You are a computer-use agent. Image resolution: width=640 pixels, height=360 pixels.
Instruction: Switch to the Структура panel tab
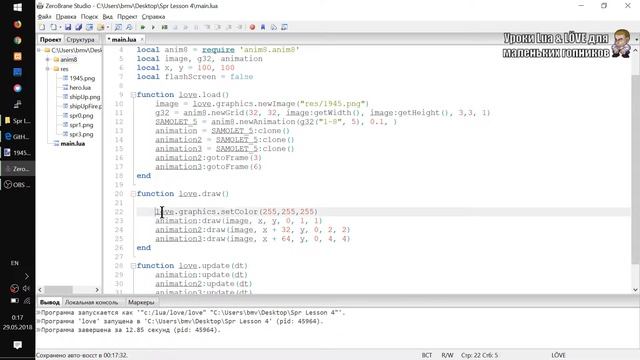80,40
